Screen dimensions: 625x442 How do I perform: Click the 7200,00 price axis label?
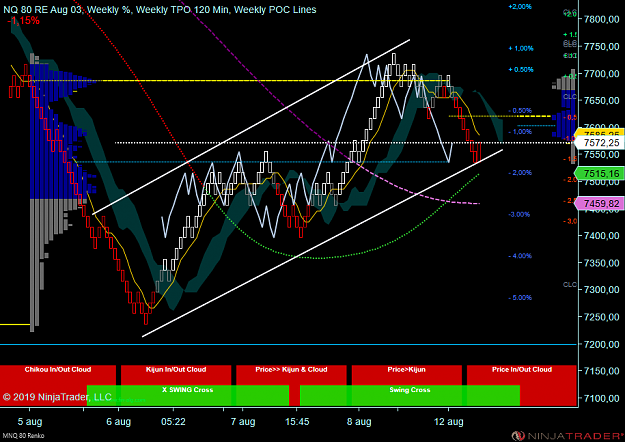tap(601, 344)
